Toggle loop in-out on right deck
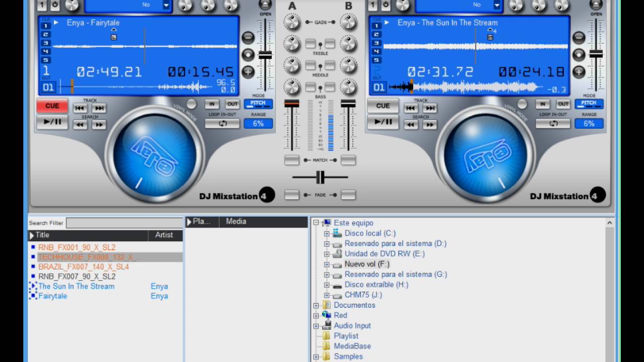Screen dimensions: 644x362 coord(552,124)
